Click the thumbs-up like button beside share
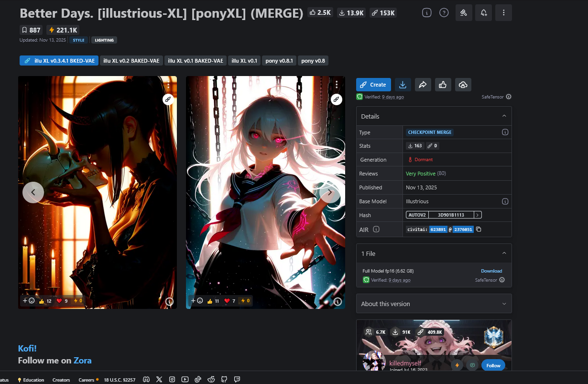The width and height of the screenshot is (588, 384). (x=443, y=85)
